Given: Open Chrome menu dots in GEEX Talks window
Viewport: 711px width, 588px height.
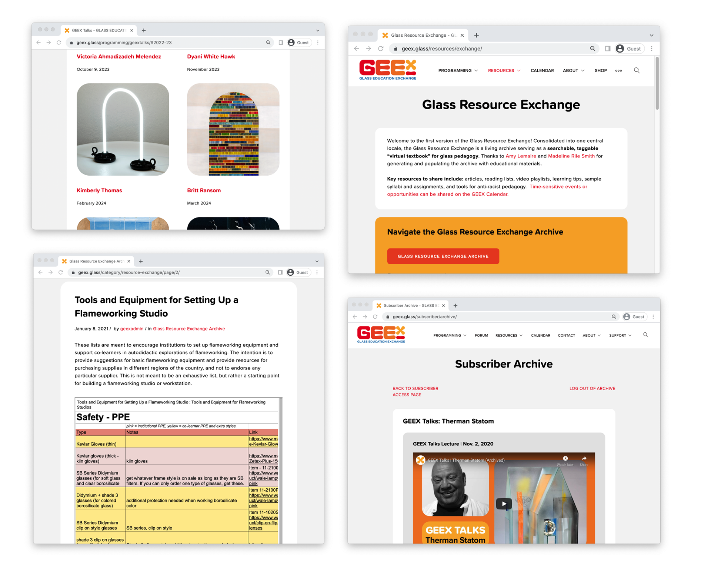Looking at the screenshot, I should point(318,43).
